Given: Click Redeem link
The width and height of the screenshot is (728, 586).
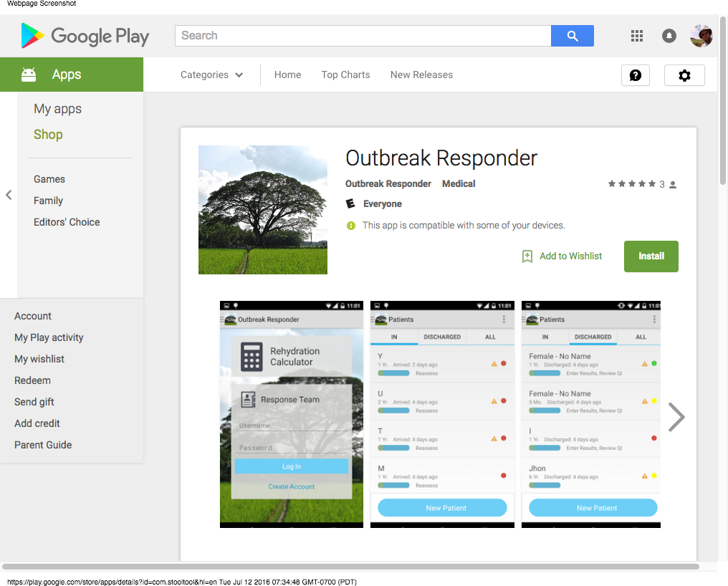Looking at the screenshot, I should click(32, 380).
